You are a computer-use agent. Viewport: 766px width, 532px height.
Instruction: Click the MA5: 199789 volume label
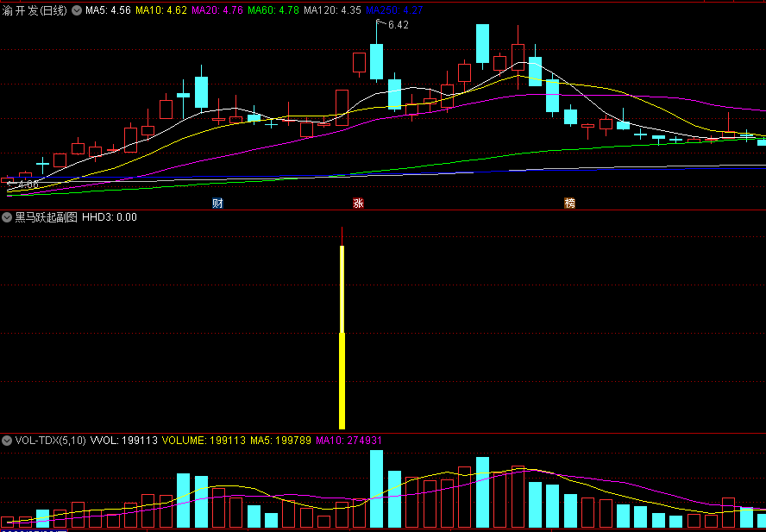(281, 441)
